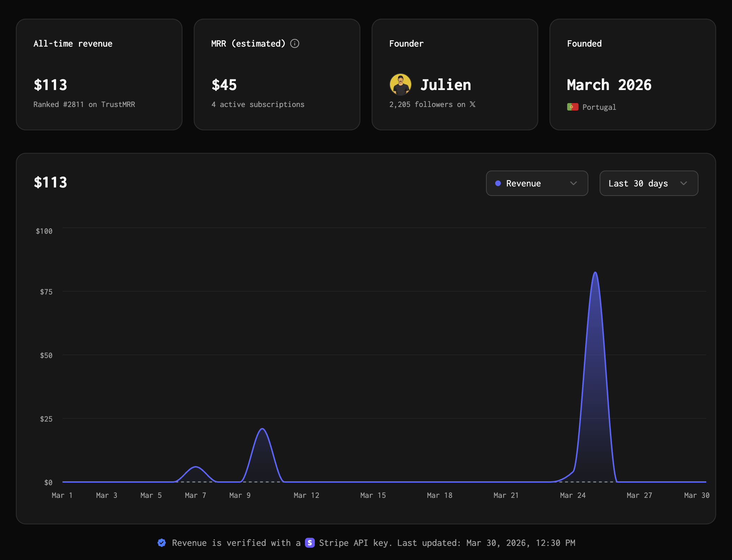Click the Stripe logo icon
The image size is (732, 560).
[310, 543]
